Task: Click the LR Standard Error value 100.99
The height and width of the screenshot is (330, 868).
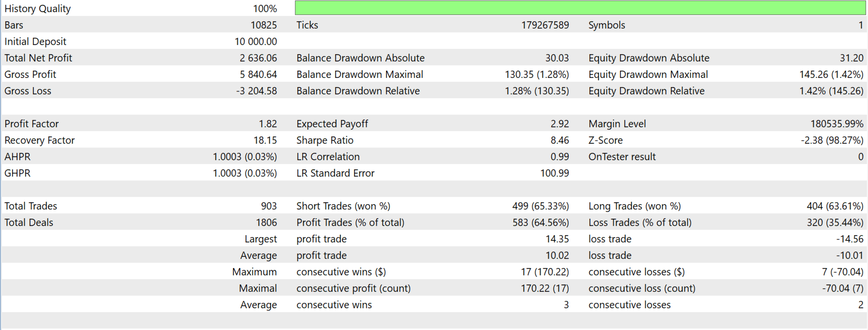Action: [x=555, y=173]
